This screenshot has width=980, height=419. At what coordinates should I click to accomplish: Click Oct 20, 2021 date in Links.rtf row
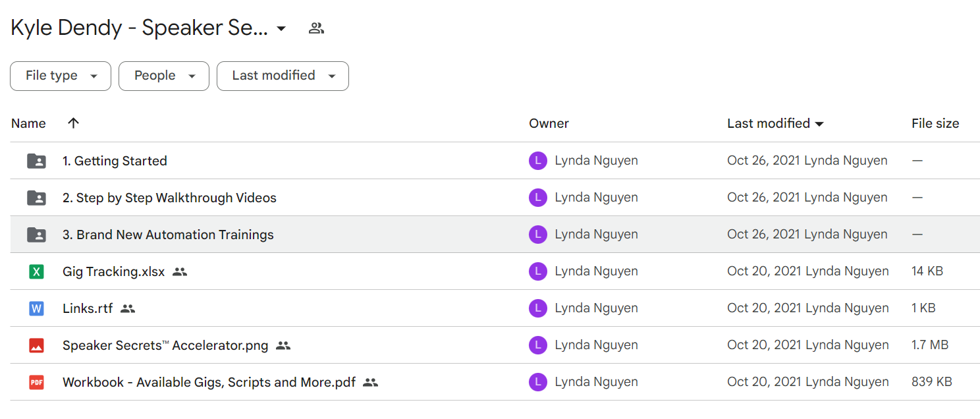coord(765,308)
